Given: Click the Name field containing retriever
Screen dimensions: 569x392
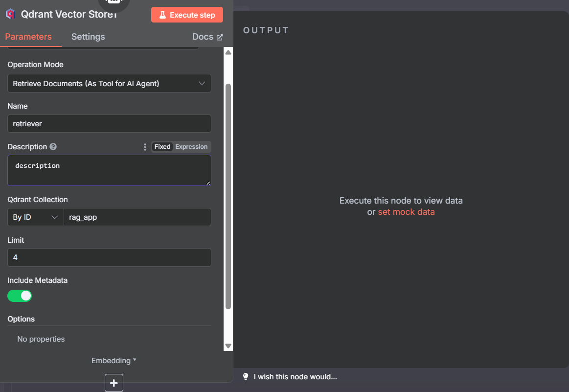Looking at the screenshot, I should point(109,123).
